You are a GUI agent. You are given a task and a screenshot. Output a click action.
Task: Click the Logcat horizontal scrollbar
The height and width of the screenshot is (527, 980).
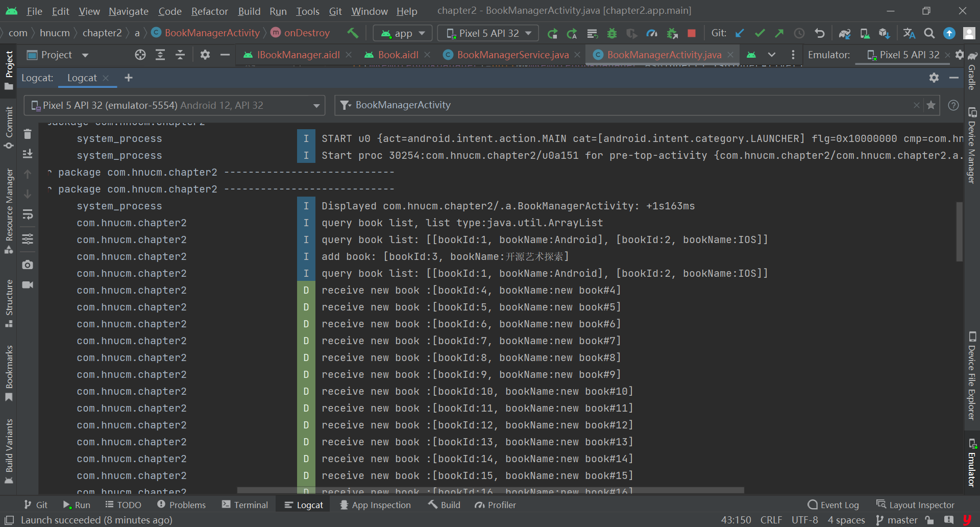pyautogui.click(x=490, y=490)
